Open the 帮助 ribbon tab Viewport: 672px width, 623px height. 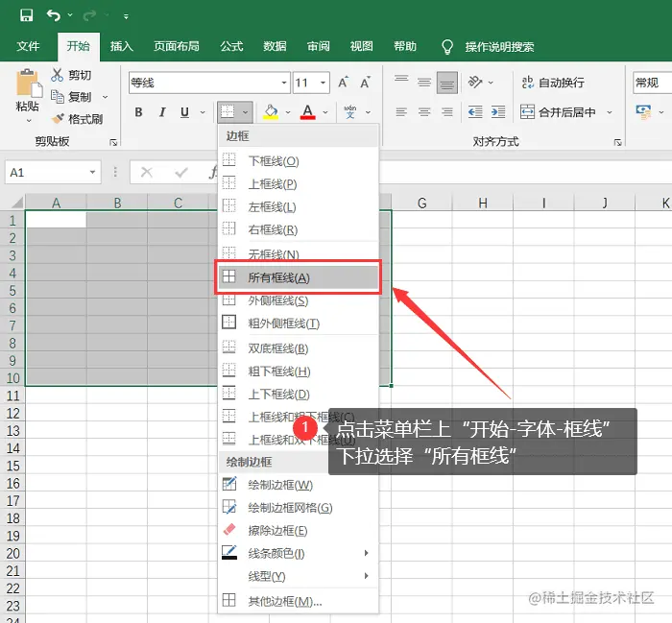405,46
